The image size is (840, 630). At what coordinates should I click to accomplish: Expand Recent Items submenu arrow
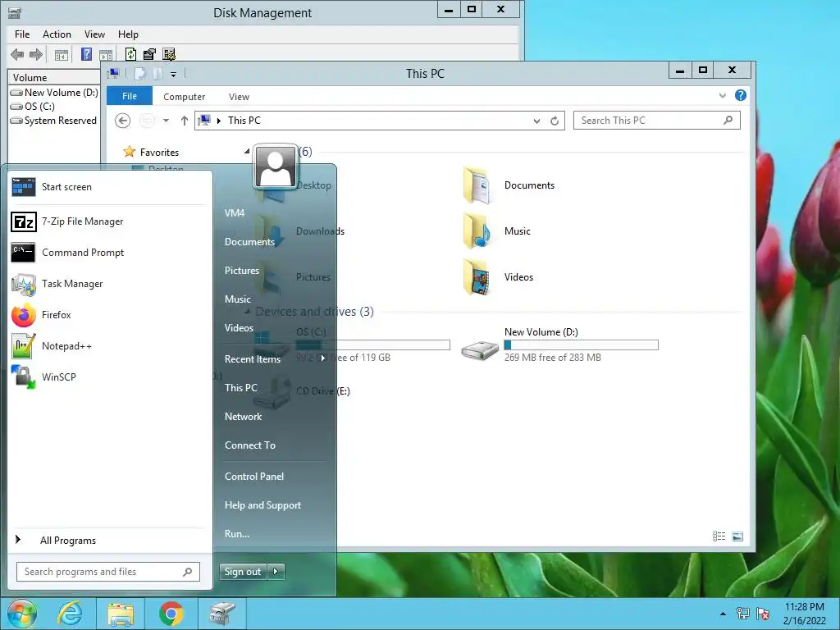coord(323,358)
